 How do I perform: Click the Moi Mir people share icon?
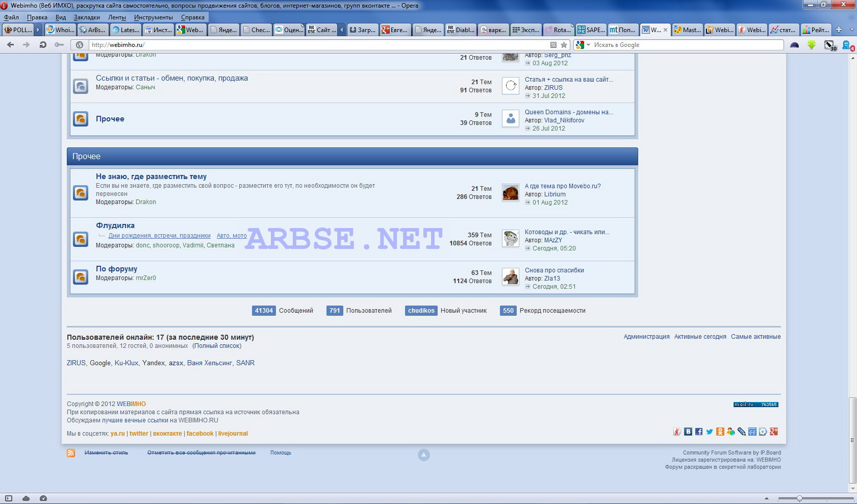(731, 432)
